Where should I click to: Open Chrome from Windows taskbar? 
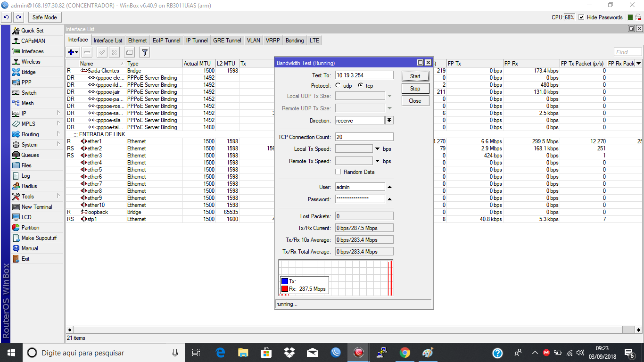tap(405, 353)
